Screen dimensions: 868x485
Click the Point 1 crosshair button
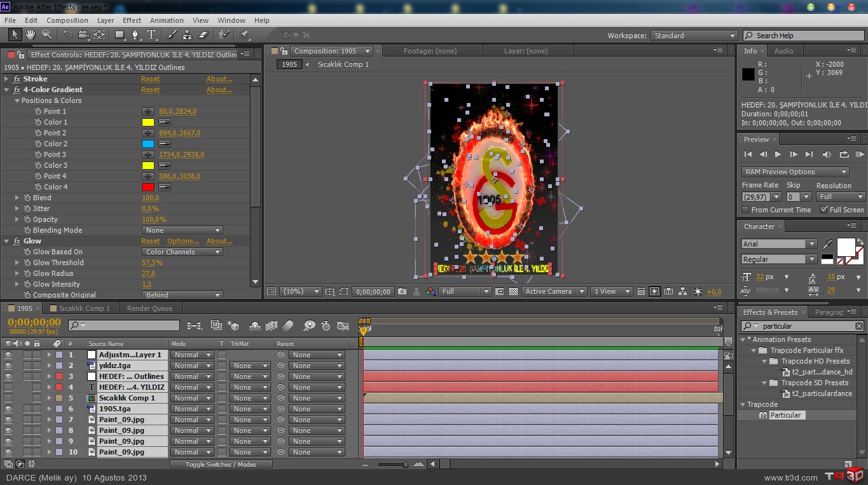[148, 111]
